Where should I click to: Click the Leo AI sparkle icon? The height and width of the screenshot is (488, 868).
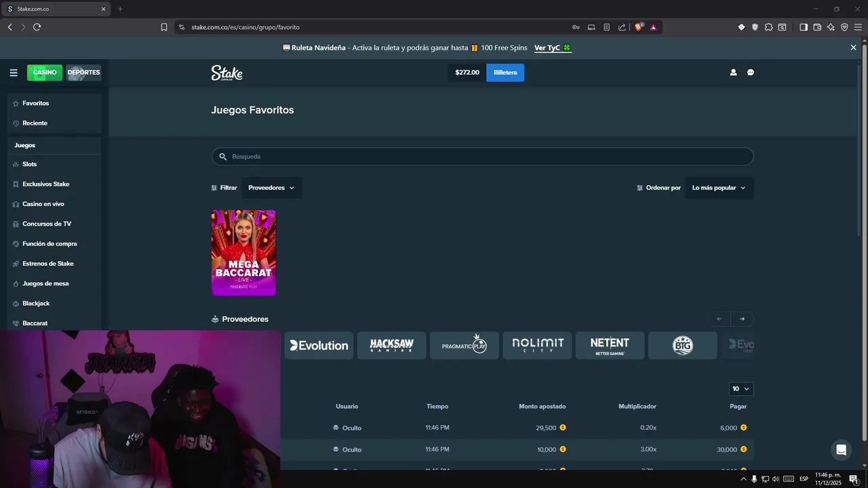pos(831,27)
